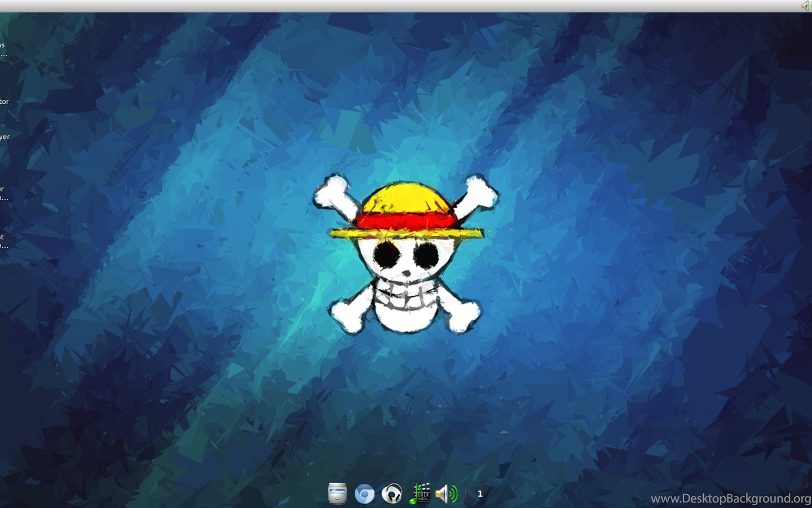812x508 pixels.
Task: Click the speaker volume icon in dock
Action: 447,494
